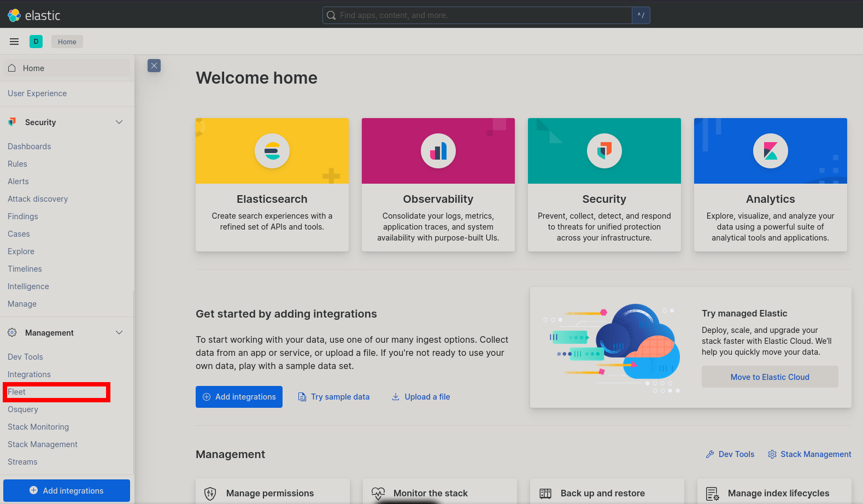Open the Monitor the stack card
The image size is (863, 504).
tap(440, 492)
